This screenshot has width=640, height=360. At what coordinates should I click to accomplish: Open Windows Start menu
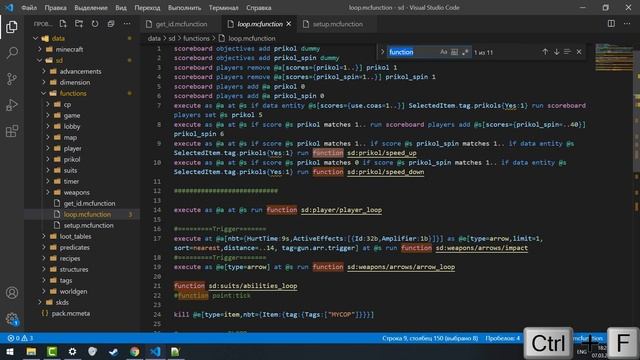(10, 351)
